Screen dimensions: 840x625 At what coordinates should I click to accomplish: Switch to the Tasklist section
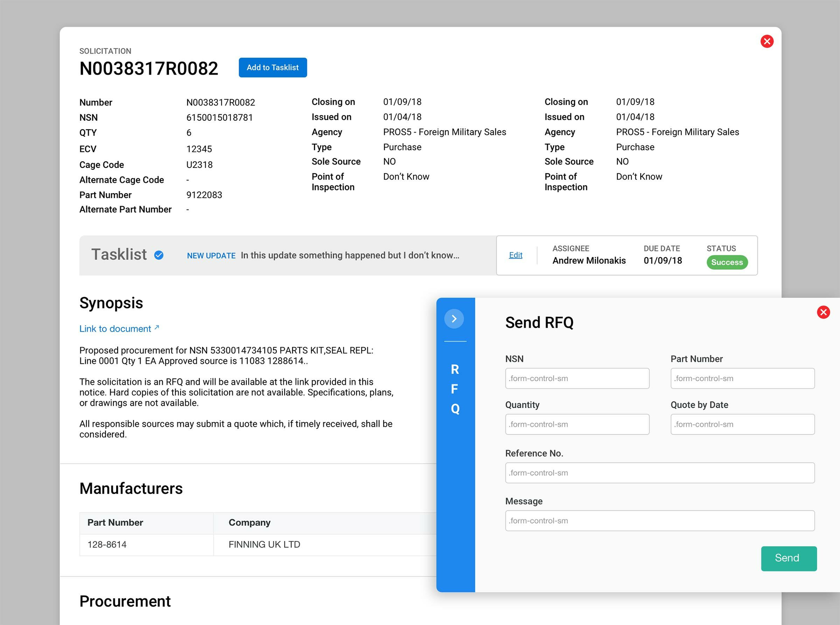(x=119, y=254)
